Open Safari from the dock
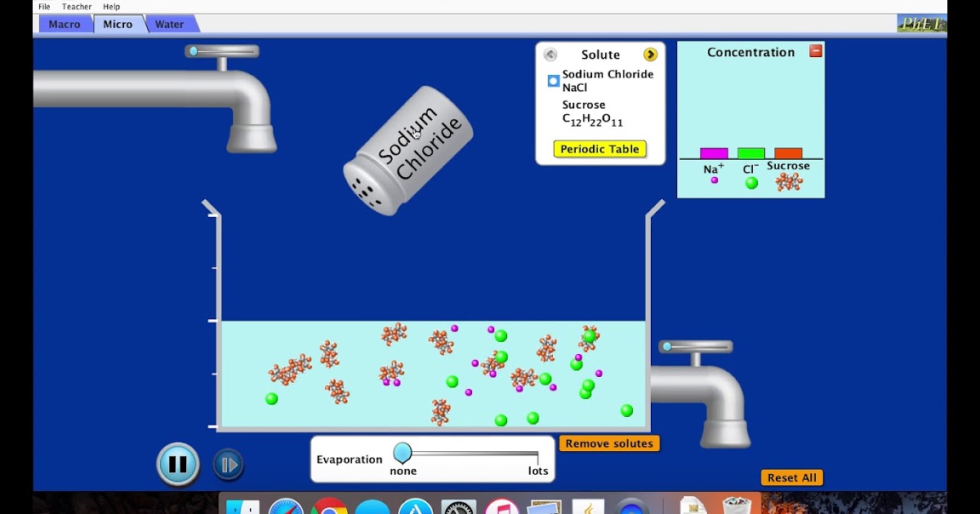Screen dimensions: 980x514 pos(286,507)
